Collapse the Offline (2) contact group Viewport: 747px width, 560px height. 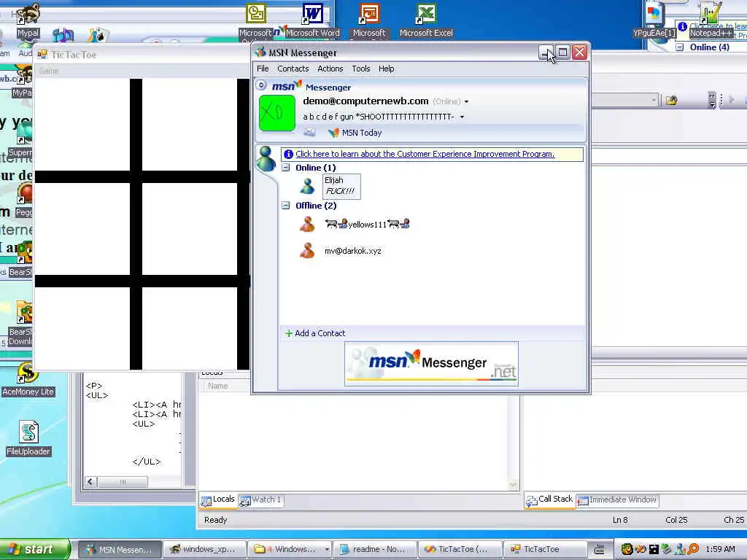[285, 206]
